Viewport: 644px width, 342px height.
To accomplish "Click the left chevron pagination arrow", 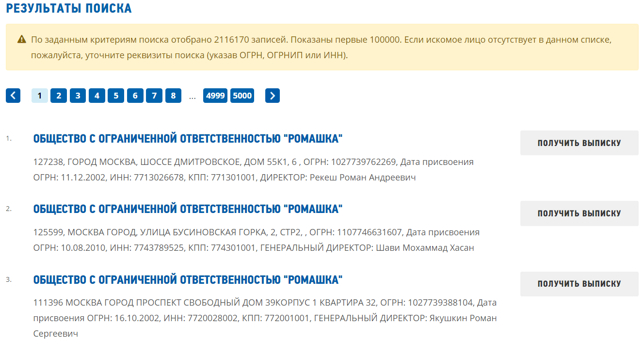I will [x=13, y=96].
